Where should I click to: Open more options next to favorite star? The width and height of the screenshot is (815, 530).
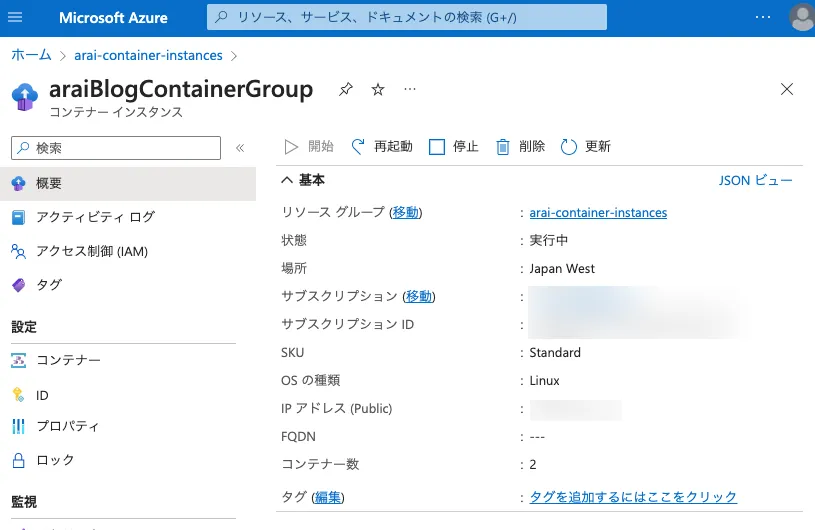tap(410, 89)
